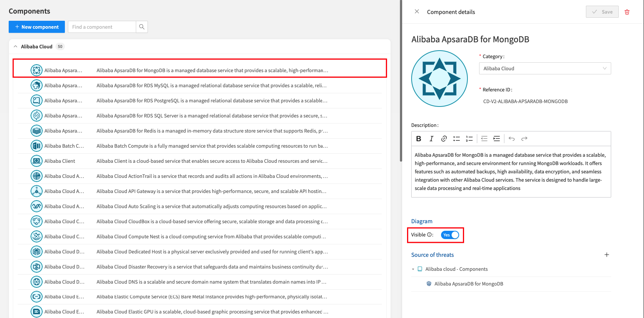
Task: Select the Alibaba Cloud Compute Nest row
Action: point(200,236)
